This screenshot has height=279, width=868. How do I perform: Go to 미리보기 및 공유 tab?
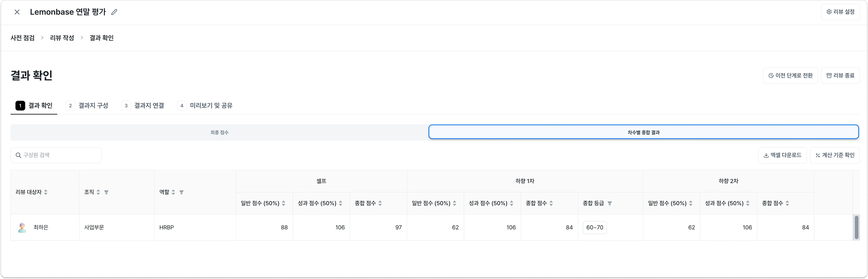click(x=205, y=106)
